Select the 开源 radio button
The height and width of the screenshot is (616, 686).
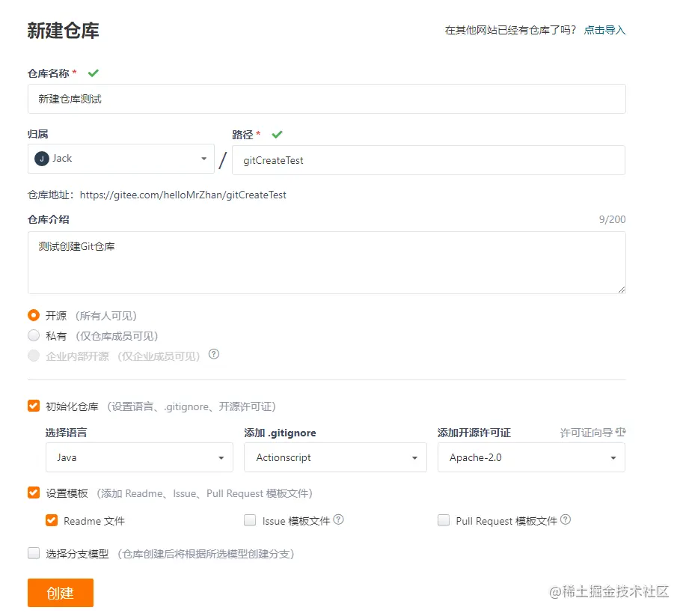tap(34, 315)
